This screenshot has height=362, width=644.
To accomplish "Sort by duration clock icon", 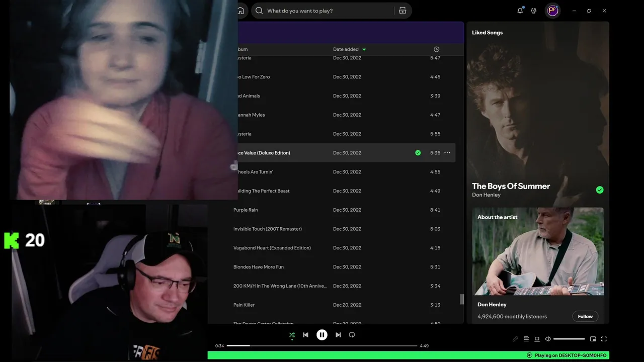I will click(x=436, y=49).
